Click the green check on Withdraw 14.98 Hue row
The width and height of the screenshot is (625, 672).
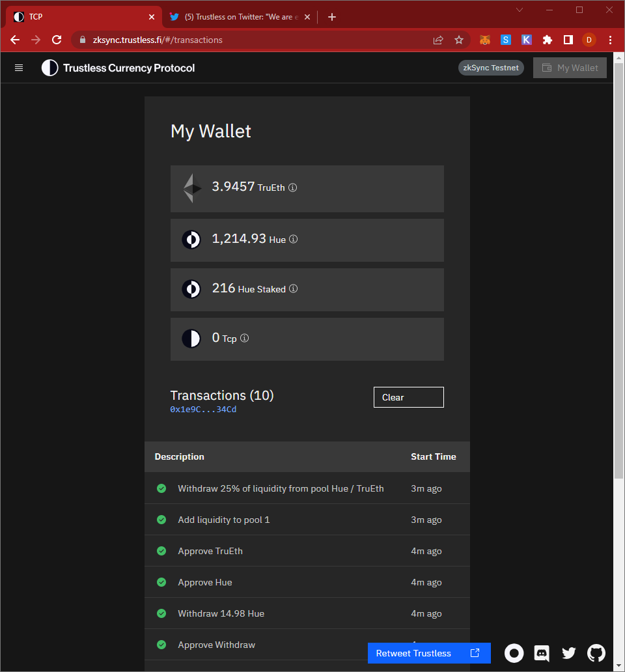161,613
